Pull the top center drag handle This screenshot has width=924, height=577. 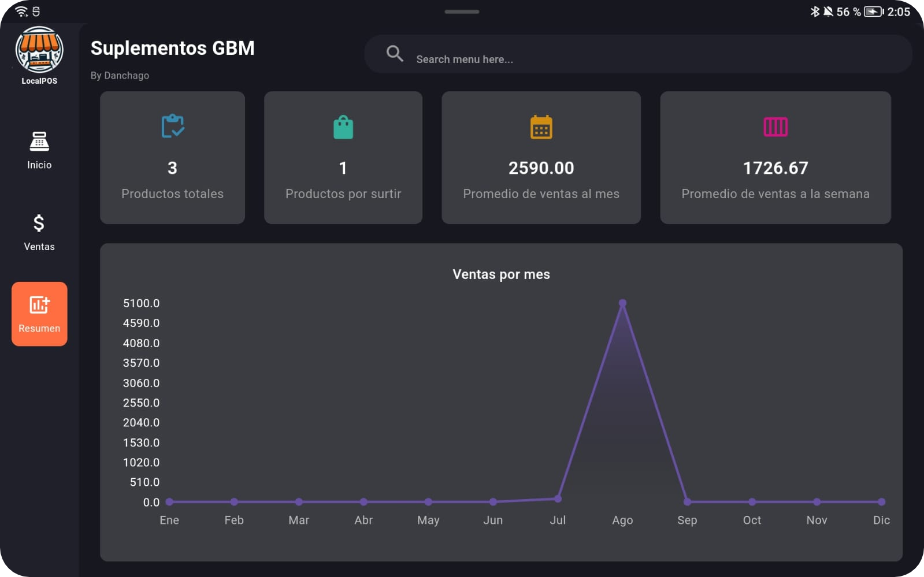tap(462, 12)
